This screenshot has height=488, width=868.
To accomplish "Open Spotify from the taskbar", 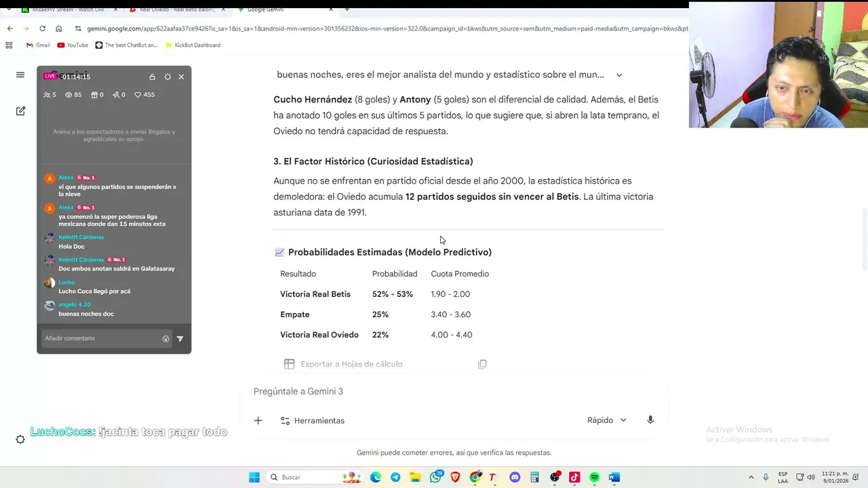I will (594, 477).
